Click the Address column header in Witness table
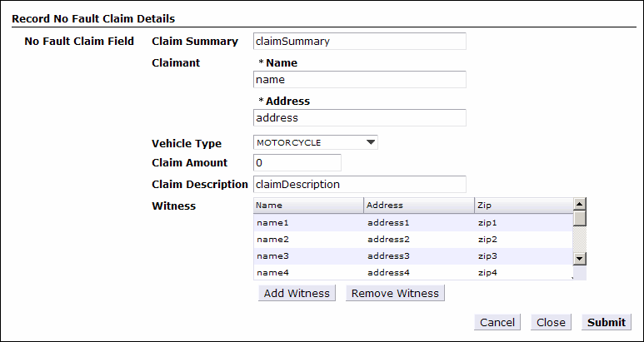 (x=417, y=205)
